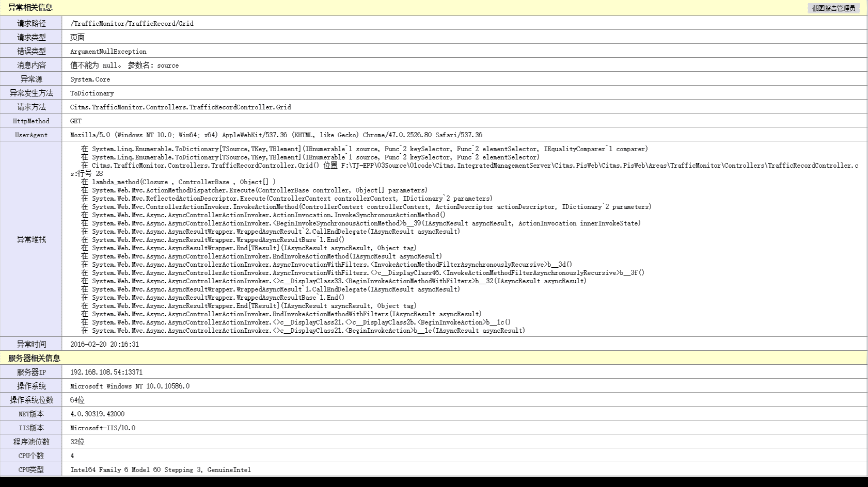Click the lambda_method stack trace line
The image size is (868, 487).
pos(179,182)
